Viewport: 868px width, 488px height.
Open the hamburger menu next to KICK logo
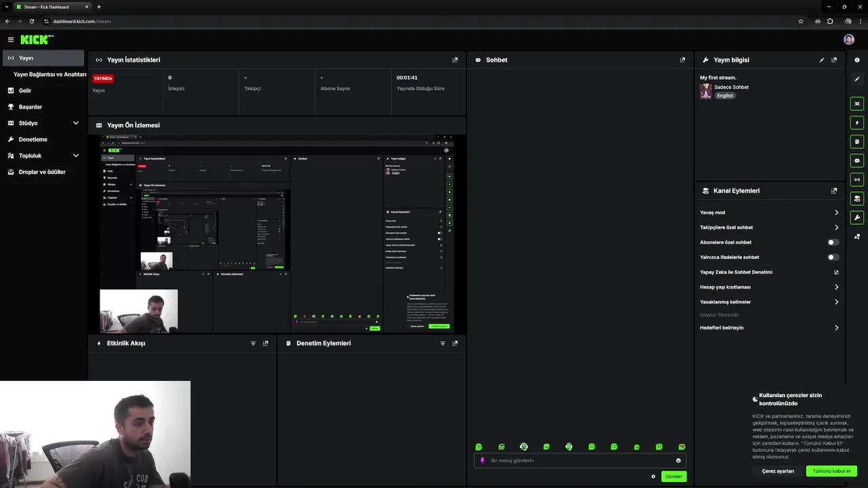click(x=10, y=40)
